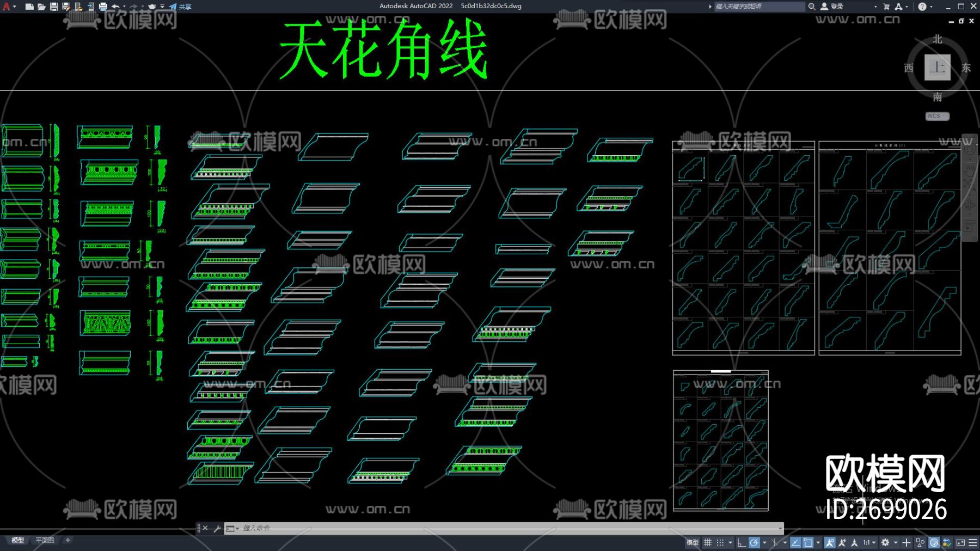The width and height of the screenshot is (980, 551).
Task: Rotate view to 南 on ViewCube
Action: click(x=937, y=97)
